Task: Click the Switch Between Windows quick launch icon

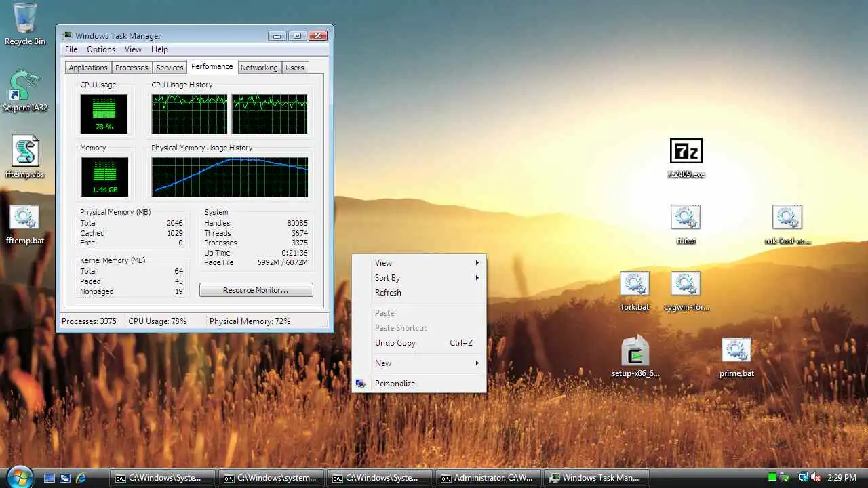Action: point(65,478)
